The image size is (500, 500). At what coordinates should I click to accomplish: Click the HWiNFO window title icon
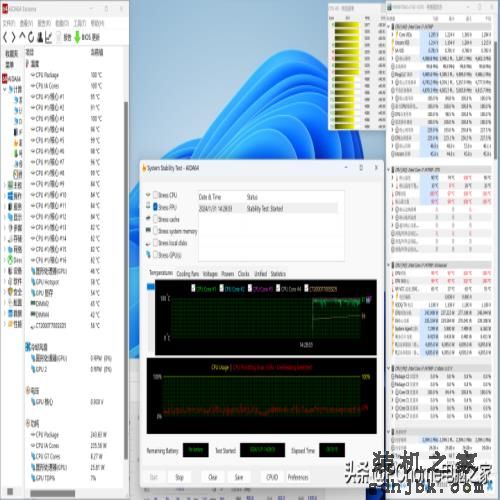(x=389, y=7)
